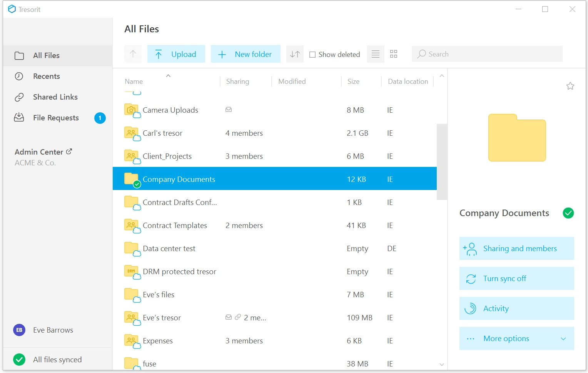The image size is (588, 373).
Task: Click the file request icon on Camera Uploads row
Action: (229, 110)
